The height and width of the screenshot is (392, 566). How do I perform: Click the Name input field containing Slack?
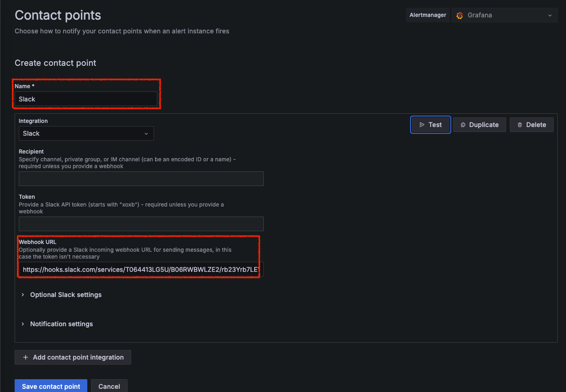click(x=86, y=99)
